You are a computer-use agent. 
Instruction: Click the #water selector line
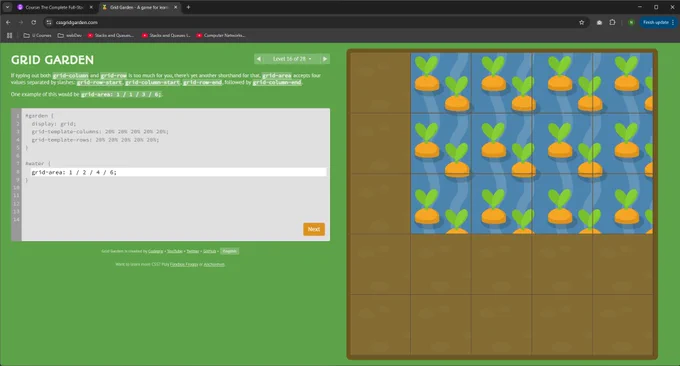(38, 164)
